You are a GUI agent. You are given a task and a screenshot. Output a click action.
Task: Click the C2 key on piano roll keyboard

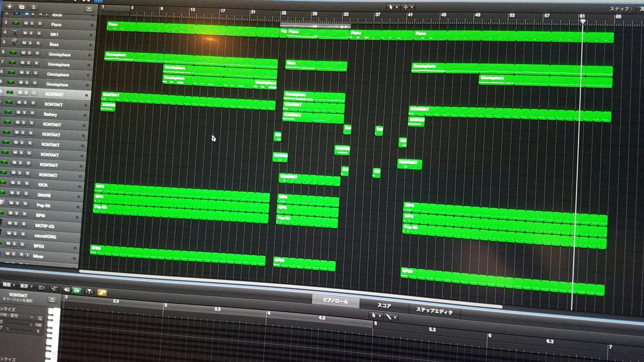[x=52, y=354]
